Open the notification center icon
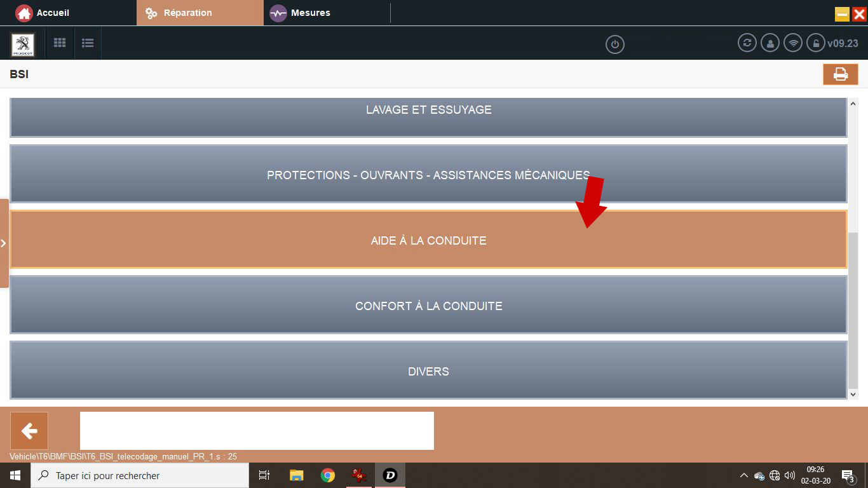Viewport: 868px width, 488px height. coord(848,475)
